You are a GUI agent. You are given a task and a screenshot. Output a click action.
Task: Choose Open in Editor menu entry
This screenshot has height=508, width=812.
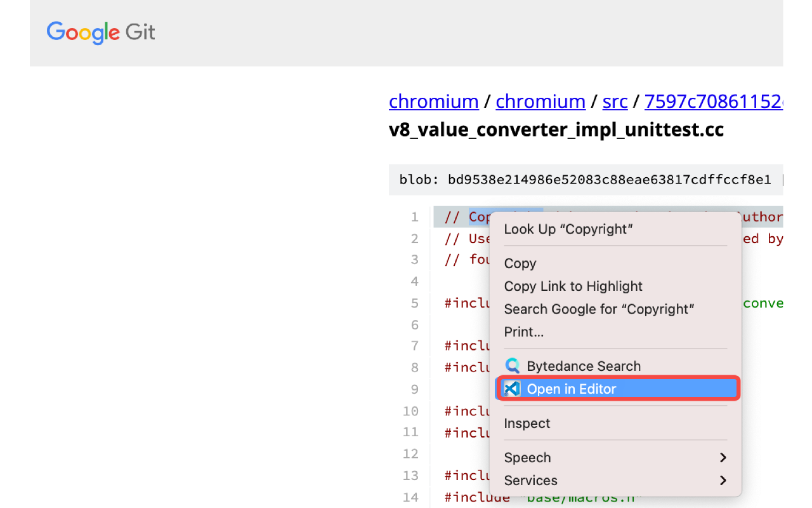pos(617,389)
